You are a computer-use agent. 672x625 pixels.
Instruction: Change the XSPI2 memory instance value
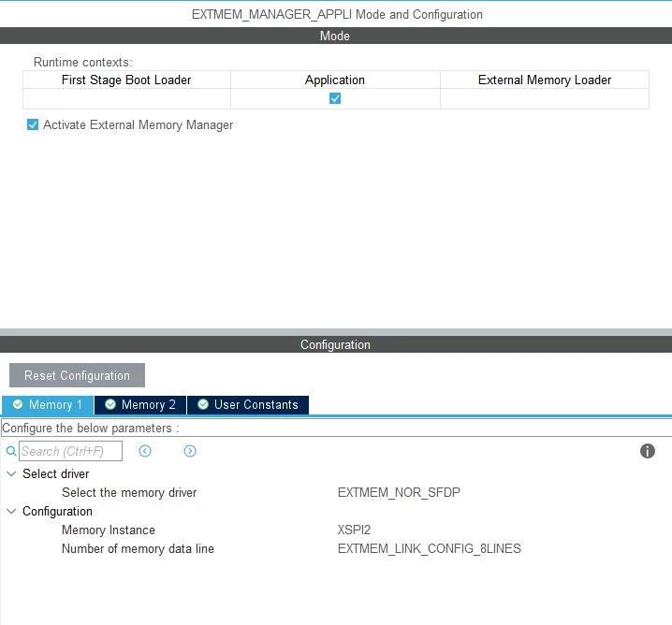pyautogui.click(x=354, y=530)
